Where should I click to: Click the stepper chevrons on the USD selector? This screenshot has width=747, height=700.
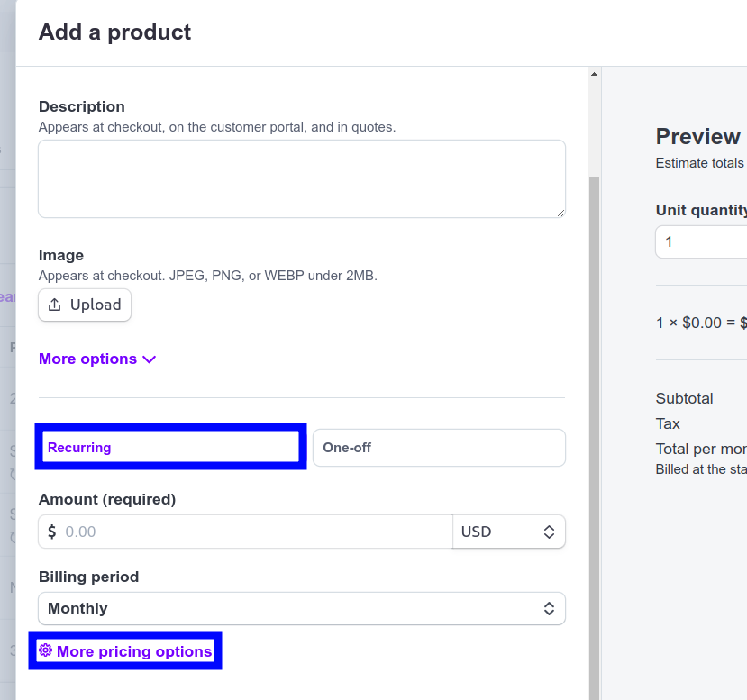pos(549,532)
